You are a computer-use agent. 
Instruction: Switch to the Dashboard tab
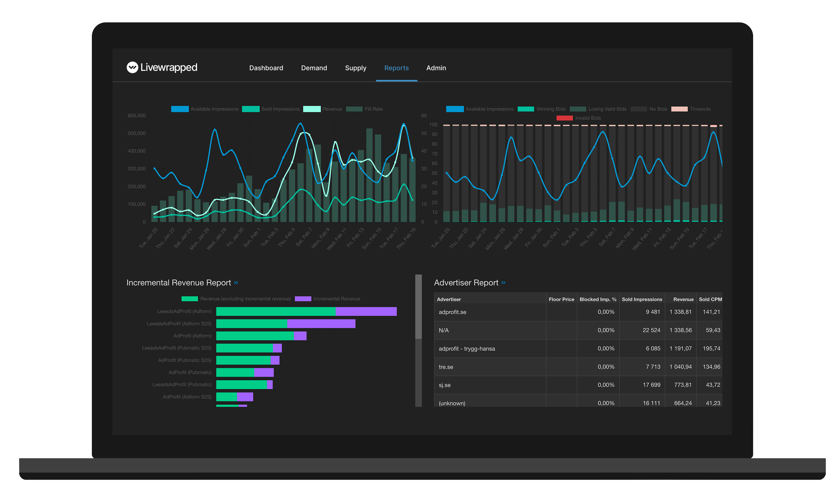coord(266,68)
